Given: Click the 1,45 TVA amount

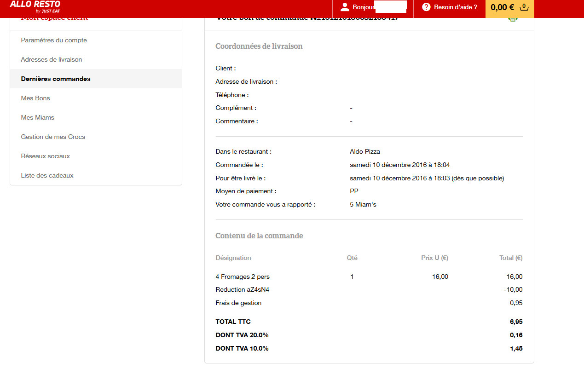Looking at the screenshot, I should pyautogui.click(x=516, y=349).
